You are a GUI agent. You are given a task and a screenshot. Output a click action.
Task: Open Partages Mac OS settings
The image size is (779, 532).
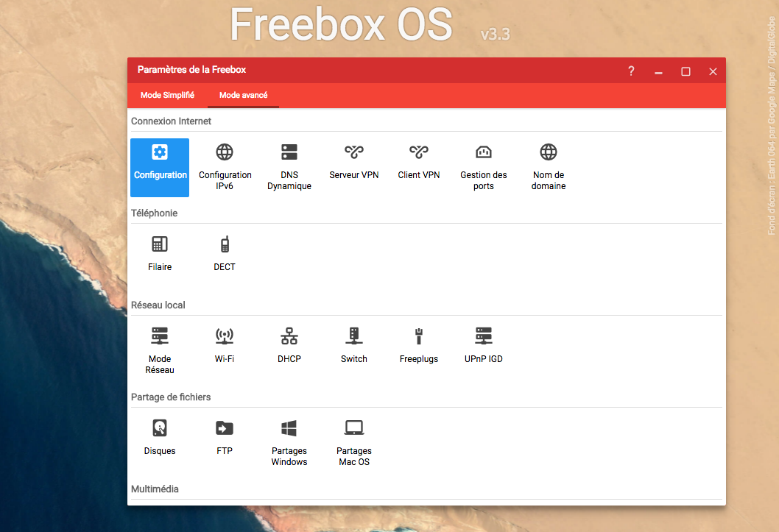click(x=354, y=443)
